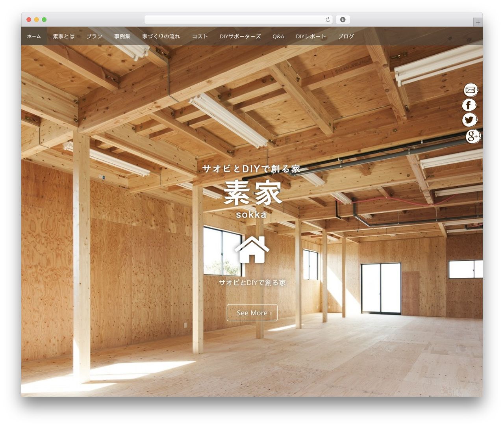This screenshot has width=504, height=427.
Task: Reload the page with the refresh icon
Action: [x=328, y=20]
